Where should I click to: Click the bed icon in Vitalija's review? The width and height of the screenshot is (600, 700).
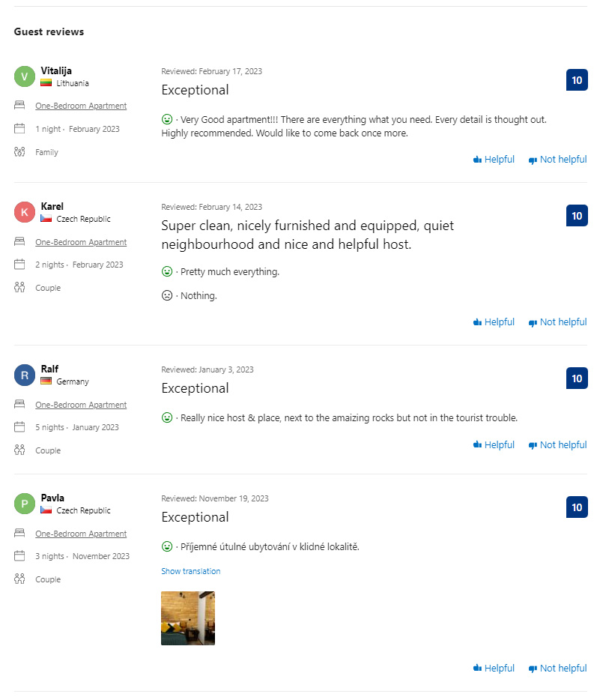click(19, 106)
